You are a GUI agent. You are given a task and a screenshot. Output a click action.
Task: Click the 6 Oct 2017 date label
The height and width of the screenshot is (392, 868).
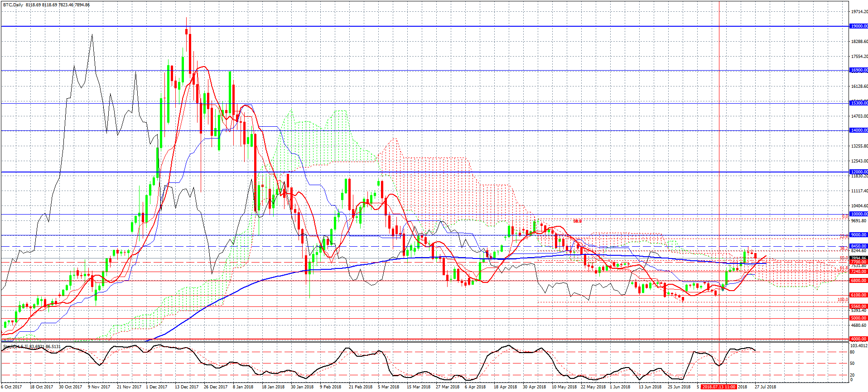click(11, 387)
